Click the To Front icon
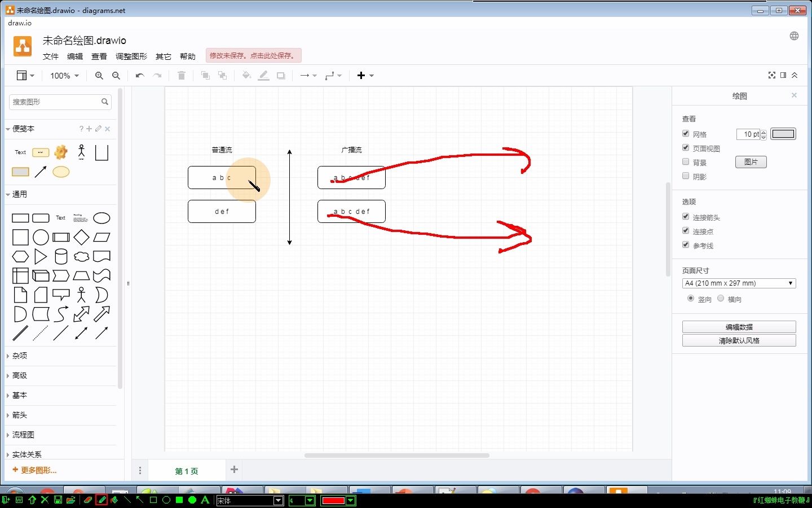Image resolution: width=812 pixels, height=508 pixels. tap(205, 76)
